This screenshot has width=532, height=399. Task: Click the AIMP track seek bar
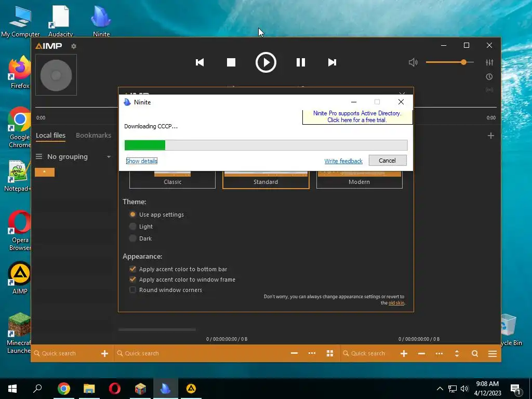point(265,107)
